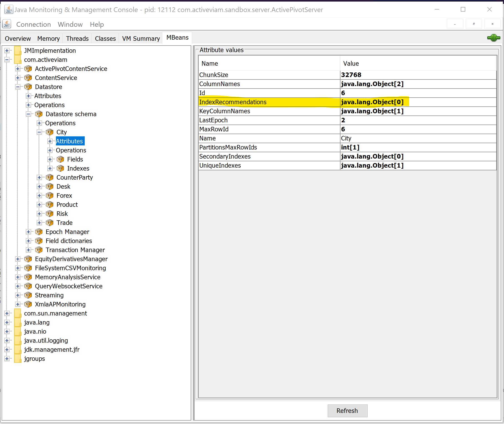
Task: Click the Java coffee cup icon near Connection menu
Action: (7, 24)
